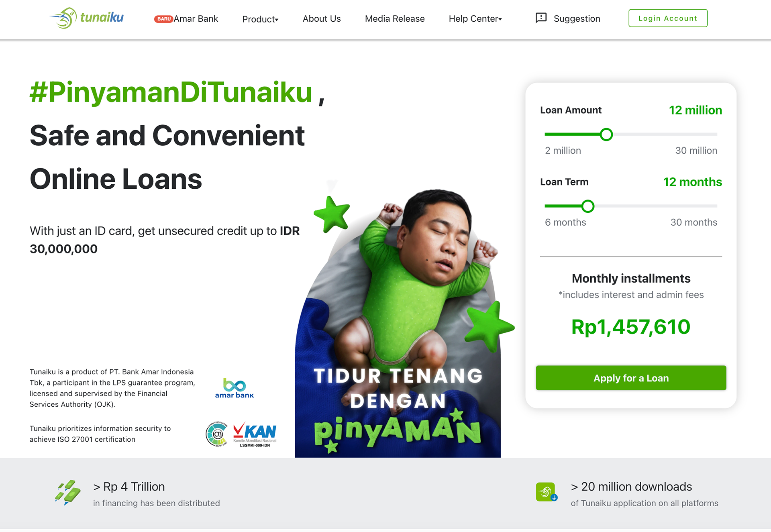Click the Loan Amount slider handle

click(x=606, y=135)
